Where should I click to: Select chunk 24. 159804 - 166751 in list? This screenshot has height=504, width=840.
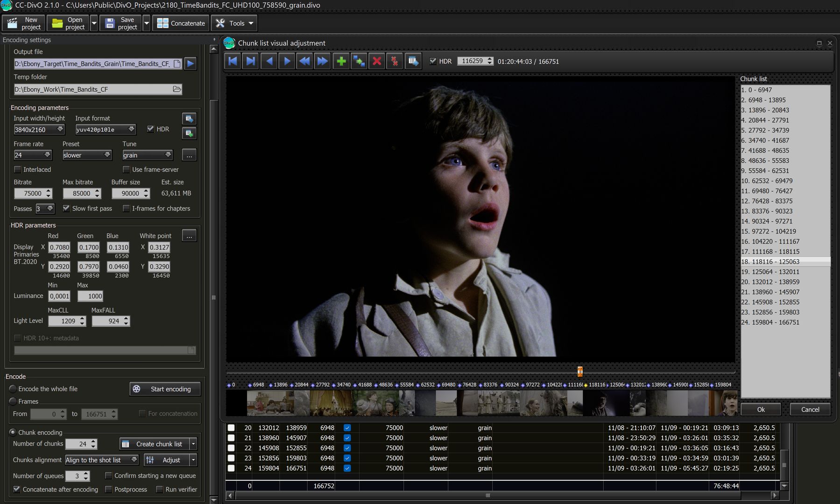pyautogui.click(x=785, y=322)
